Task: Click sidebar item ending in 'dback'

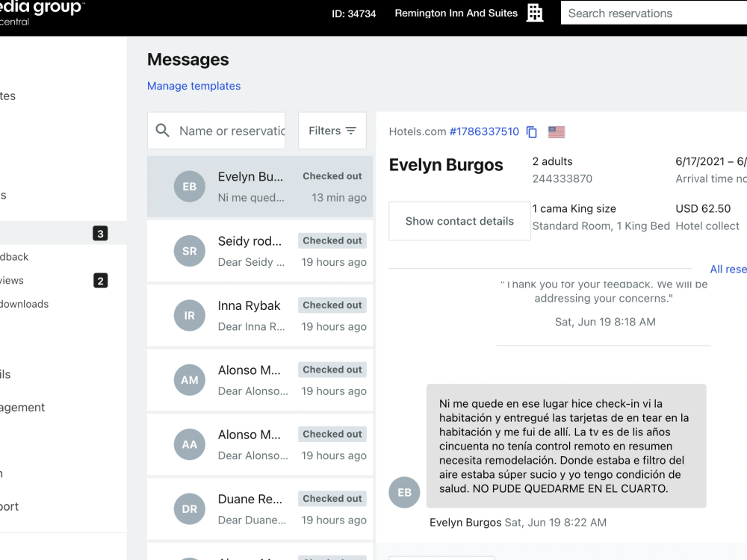Action: 14,257
